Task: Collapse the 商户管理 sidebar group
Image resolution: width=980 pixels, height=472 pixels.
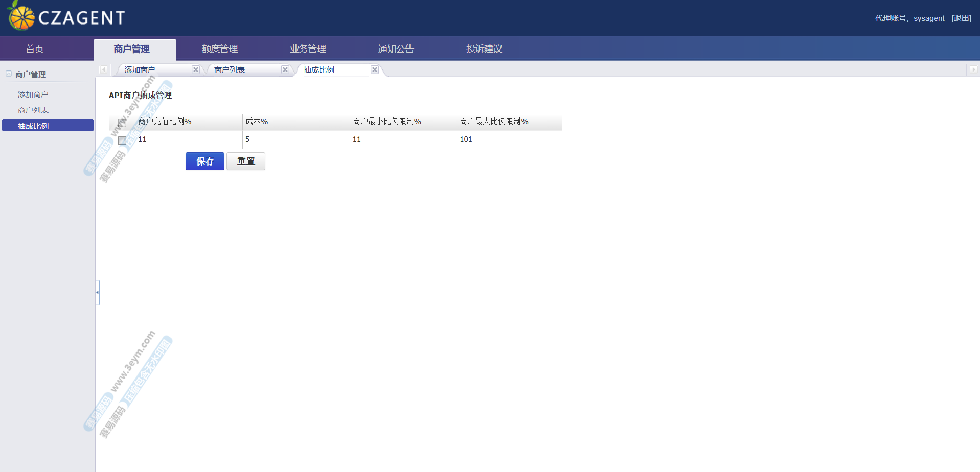Action: (x=9, y=74)
